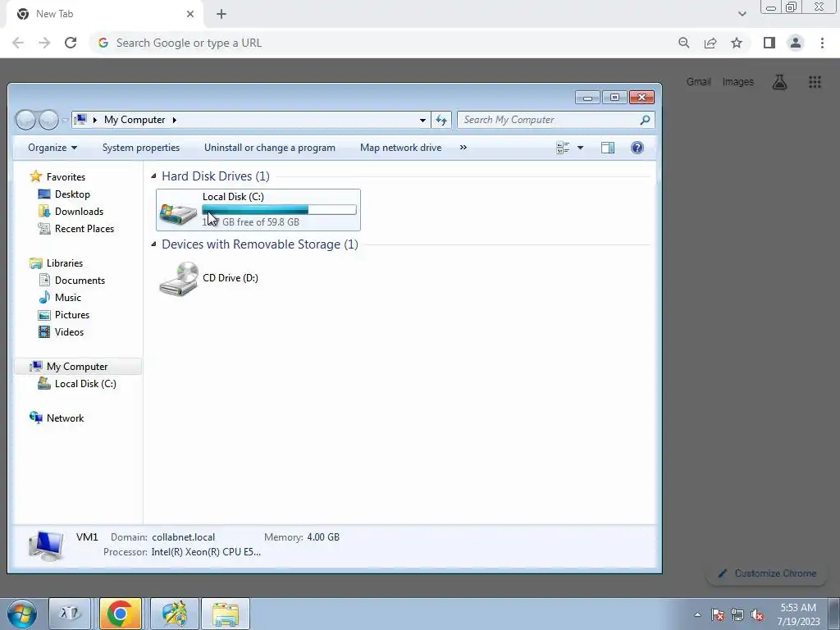Click the Explorer back navigation button

25,120
